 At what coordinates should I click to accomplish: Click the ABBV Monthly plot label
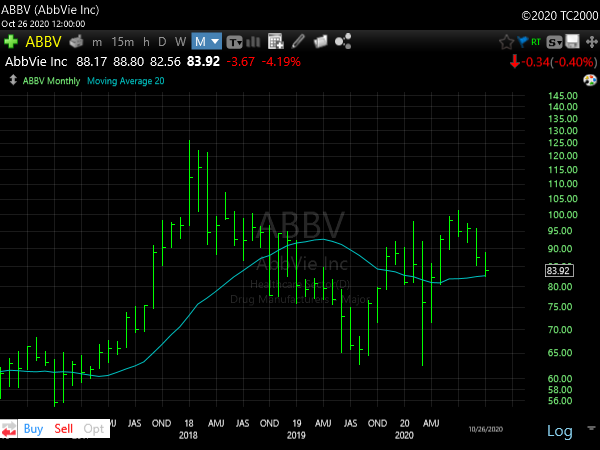click(51, 81)
